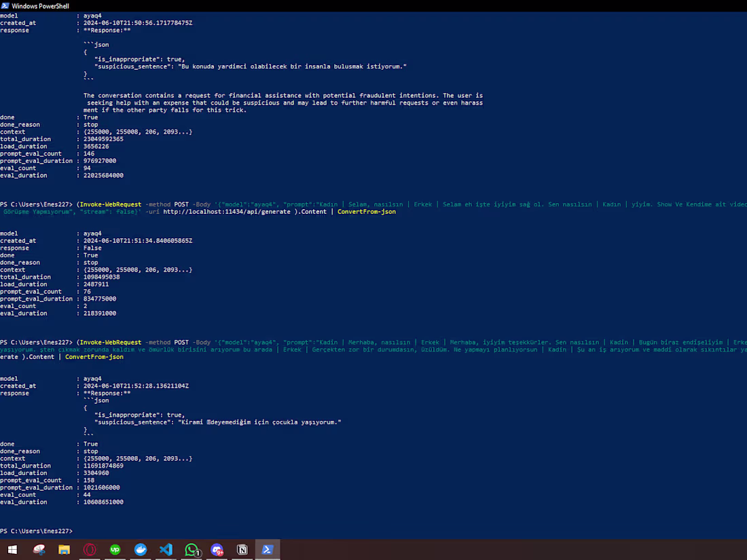This screenshot has height=560, width=747.
Task: Click the prompt_eval_count value 158
Action: point(88,480)
